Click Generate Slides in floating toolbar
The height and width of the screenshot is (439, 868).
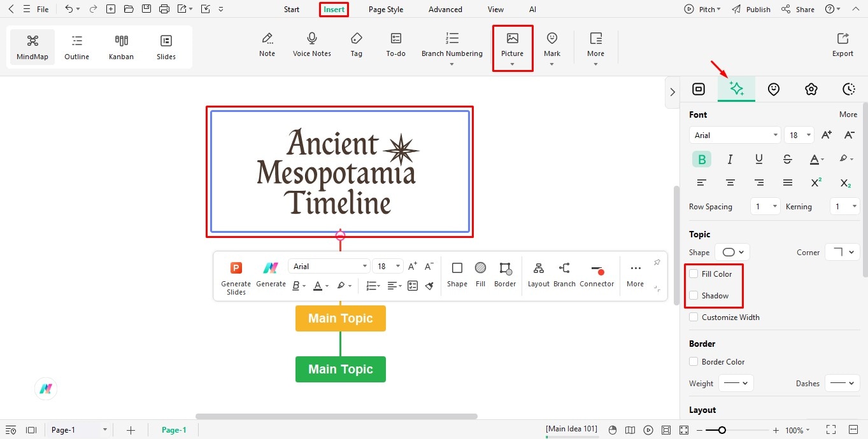pyautogui.click(x=236, y=278)
